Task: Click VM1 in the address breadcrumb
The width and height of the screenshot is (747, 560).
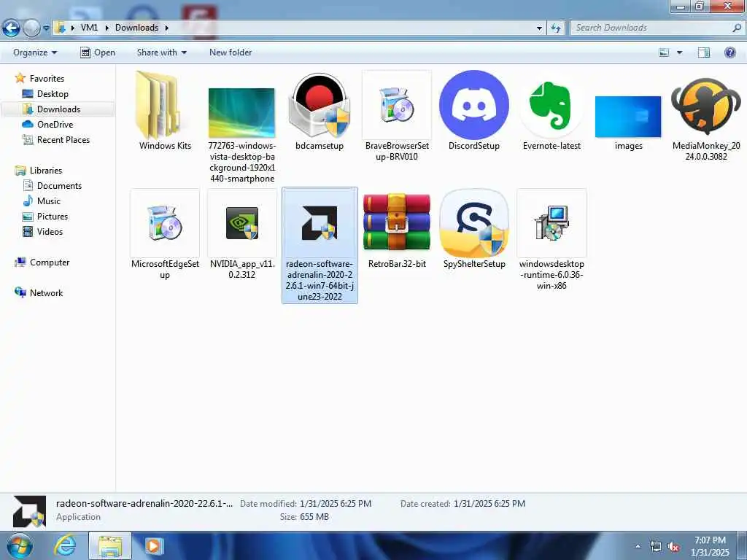Action: (x=89, y=28)
